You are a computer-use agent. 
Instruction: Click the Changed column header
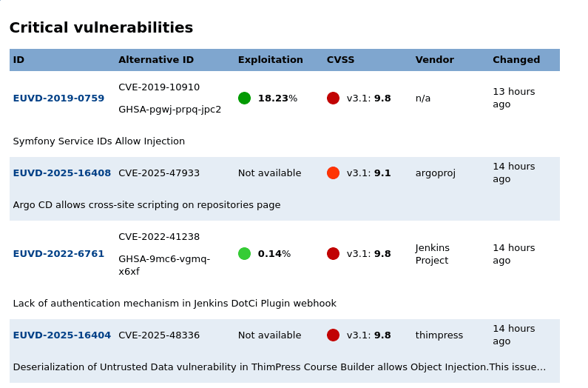[x=516, y=60]
